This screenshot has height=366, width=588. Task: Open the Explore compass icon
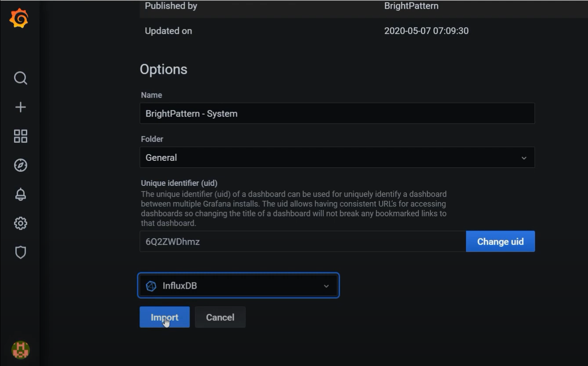click(21, 165)
